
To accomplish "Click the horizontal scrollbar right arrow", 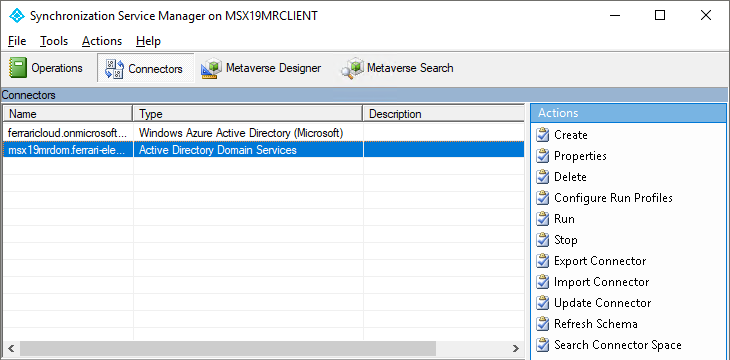I will 515,348.
